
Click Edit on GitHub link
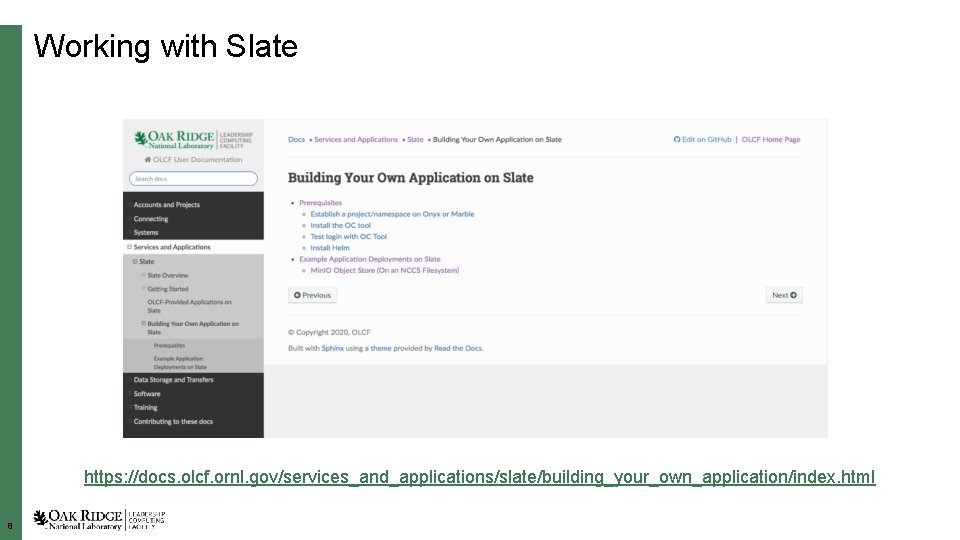(707, 140)
